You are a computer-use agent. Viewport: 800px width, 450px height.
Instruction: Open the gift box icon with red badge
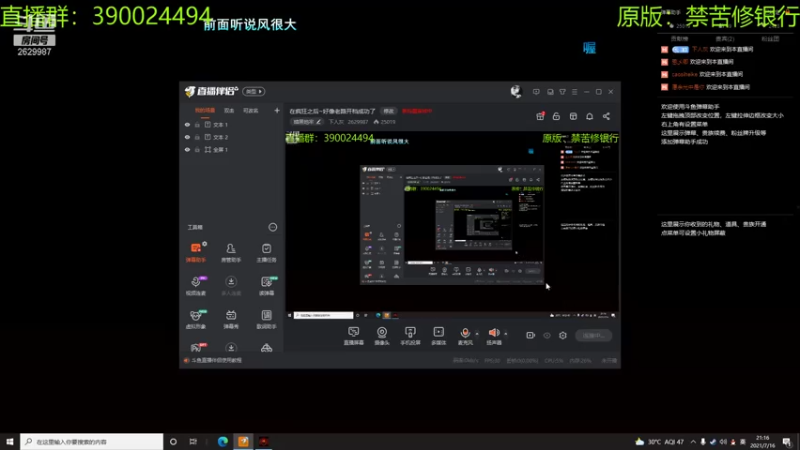tap(540, 116)
